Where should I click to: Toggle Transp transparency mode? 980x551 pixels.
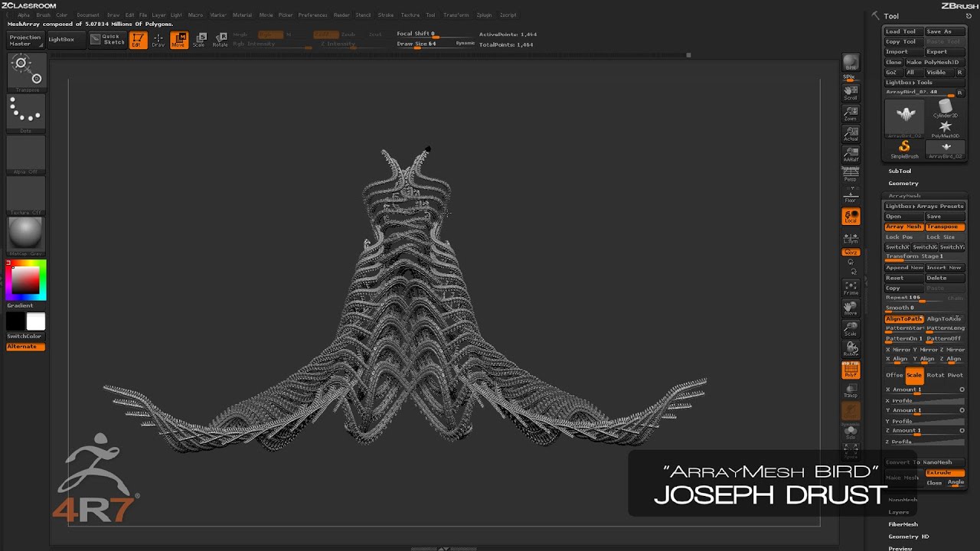(851, 390)
